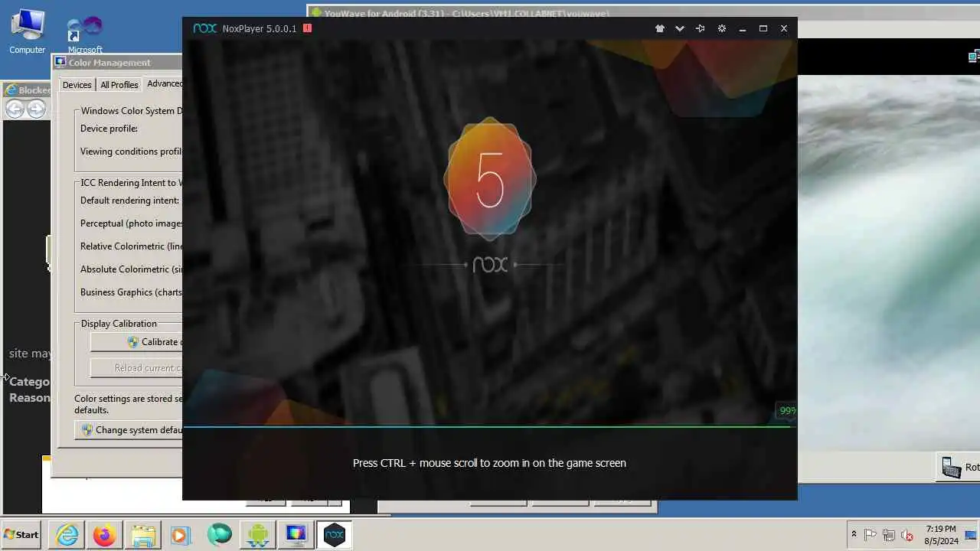Switch to Color Management taskbar icon
This screenshot has height=551, width=980.
click(296, 535)
